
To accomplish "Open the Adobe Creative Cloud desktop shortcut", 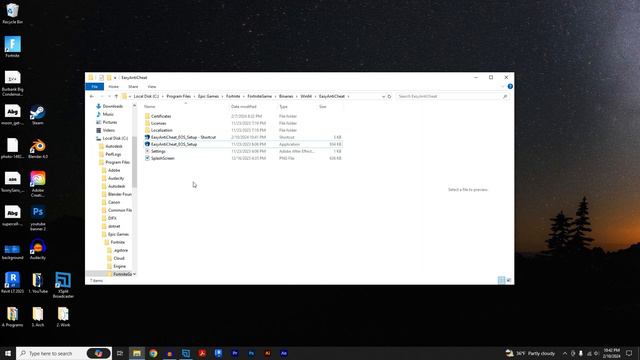I will pyautogui.click(x=38, y=184).
